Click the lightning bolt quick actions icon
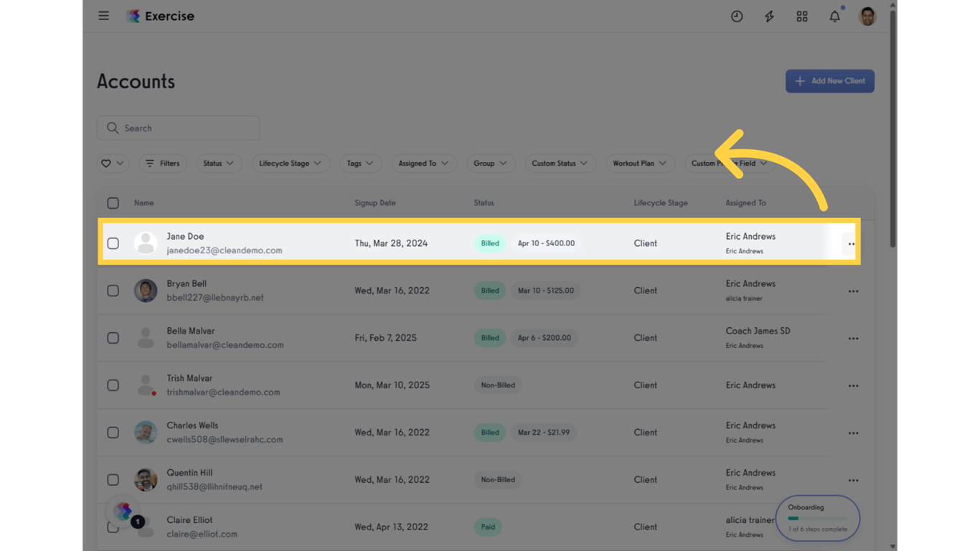Image resolution: width=980 pixels, height=551 pixels. [769, 16]
